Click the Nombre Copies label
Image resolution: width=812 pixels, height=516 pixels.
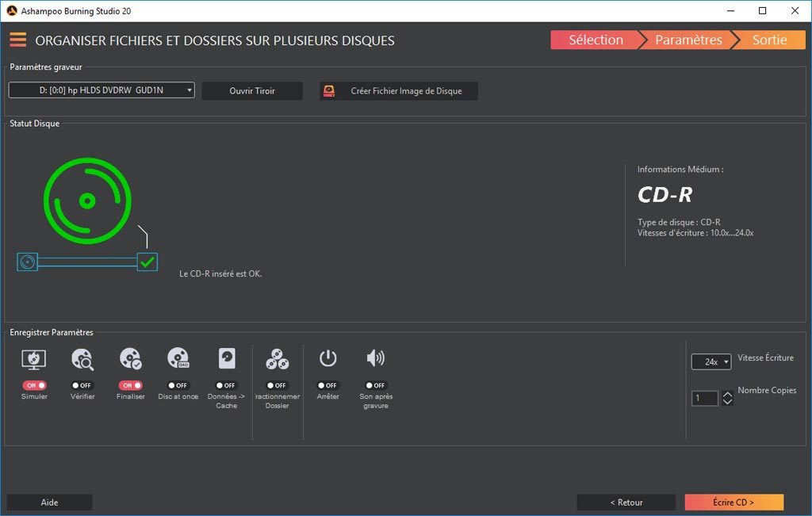coord(767,390)
